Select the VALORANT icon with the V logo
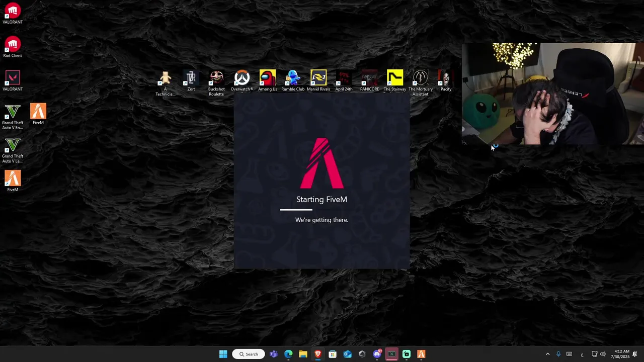The image size is (644, 362). pyautogui.click(x=13, y=81)
